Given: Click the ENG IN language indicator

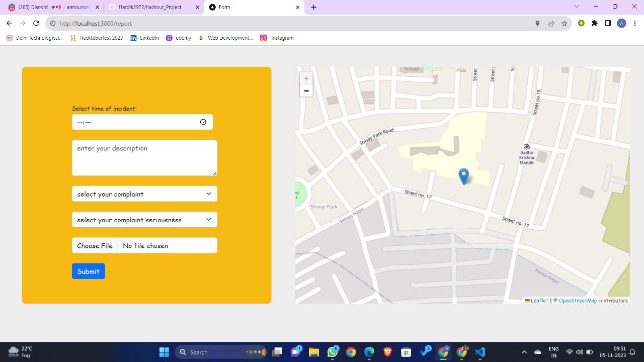Looking at the screenshot, I should click(553, 352).
